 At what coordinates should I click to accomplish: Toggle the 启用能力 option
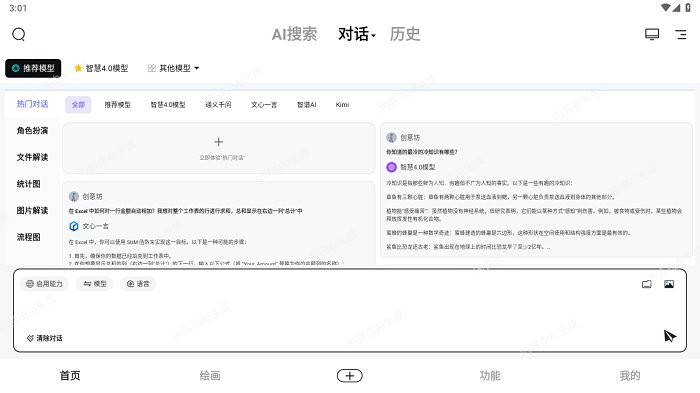click(44, 284)
